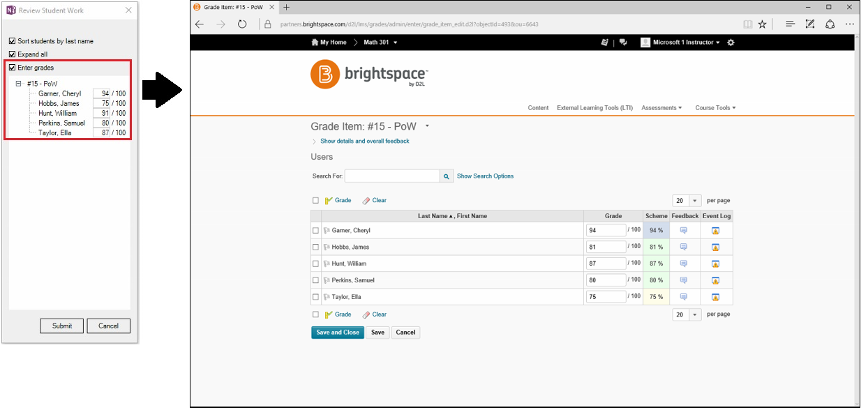Open the settings gear icon
The height and width of the screenshot is (412, 868).
(731, 43)
